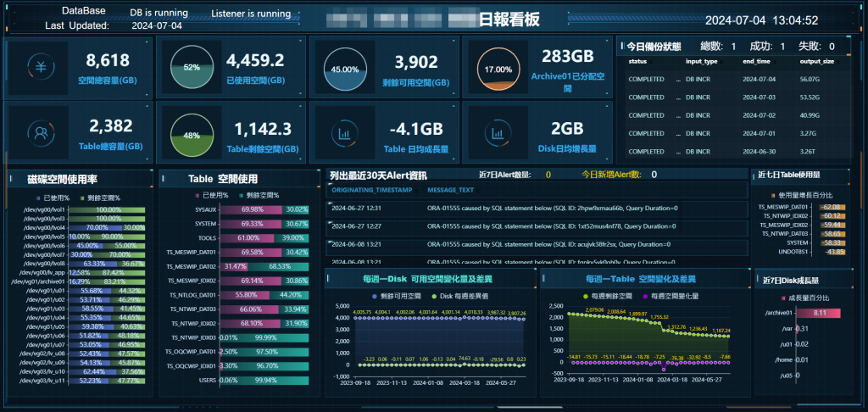Sort by the end_time column header
Viewport: 868px width, 412px height.
click(756, 62)
